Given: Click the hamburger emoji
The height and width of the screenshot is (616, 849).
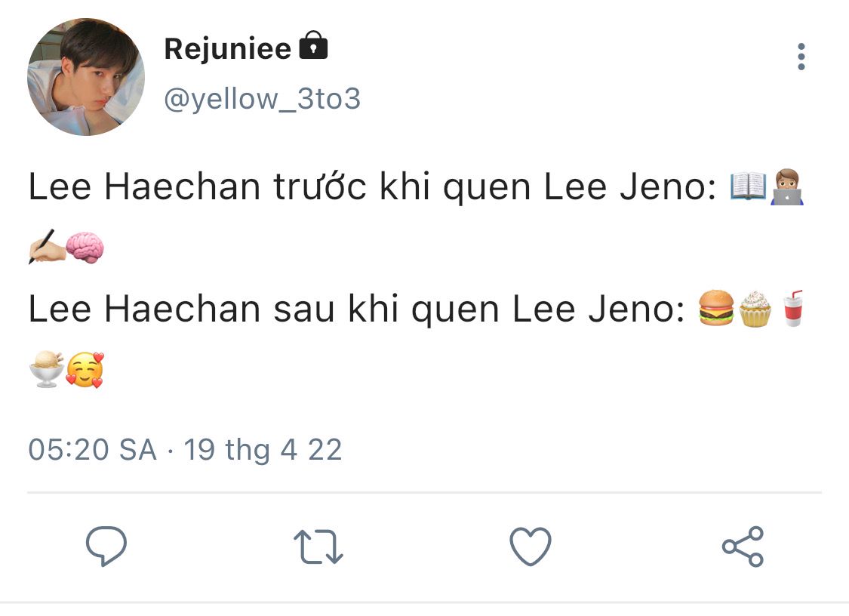Looking at the screenshot, I should (x=715, y=309).
